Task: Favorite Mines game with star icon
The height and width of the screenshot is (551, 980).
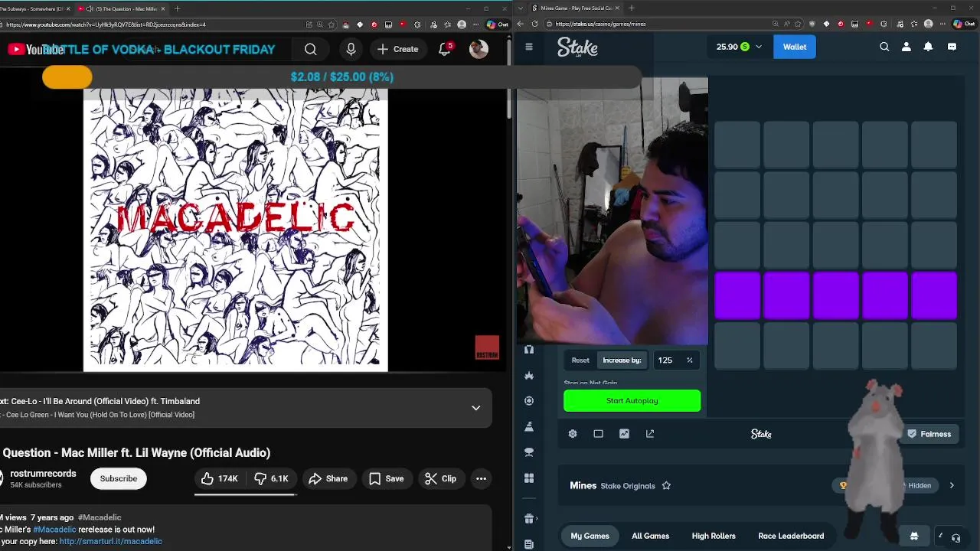Action: coord(666,486)
